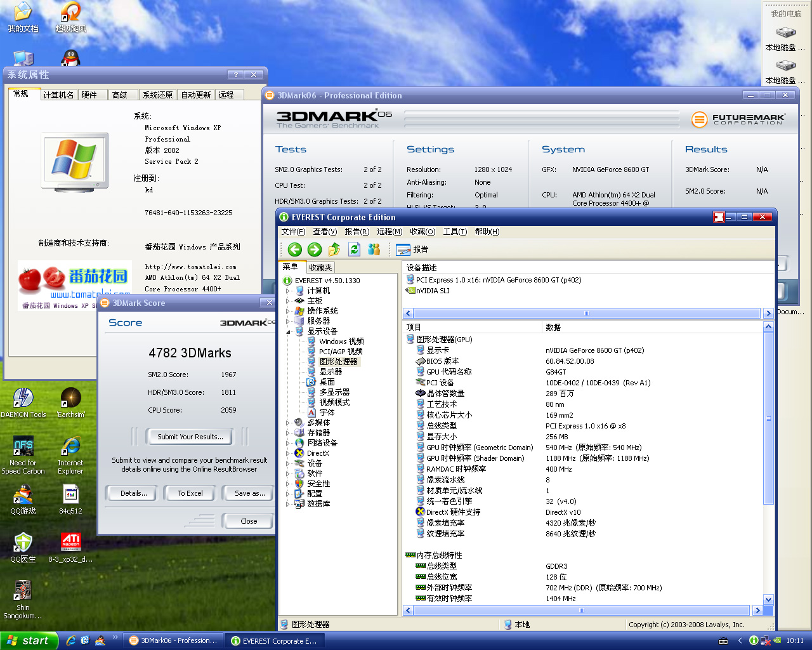Expand the 存储器 tree node
Screen dimensions: 812x650
(287, 433)
